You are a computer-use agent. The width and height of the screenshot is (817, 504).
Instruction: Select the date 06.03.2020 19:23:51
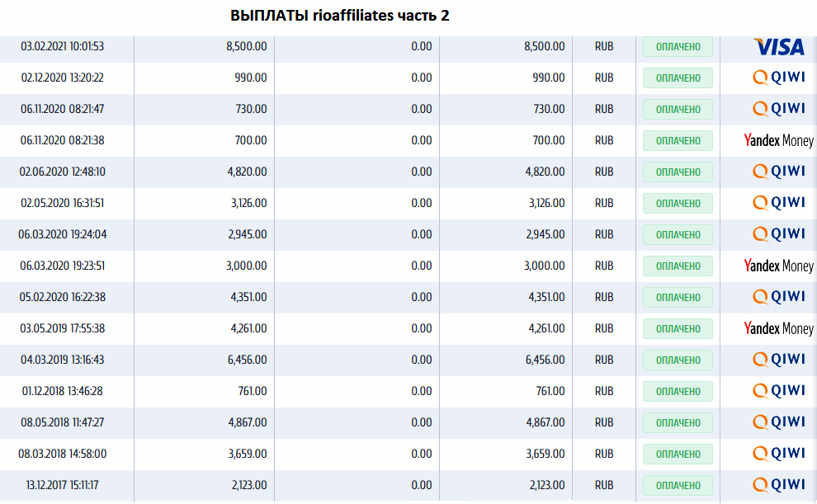point(62,266)
